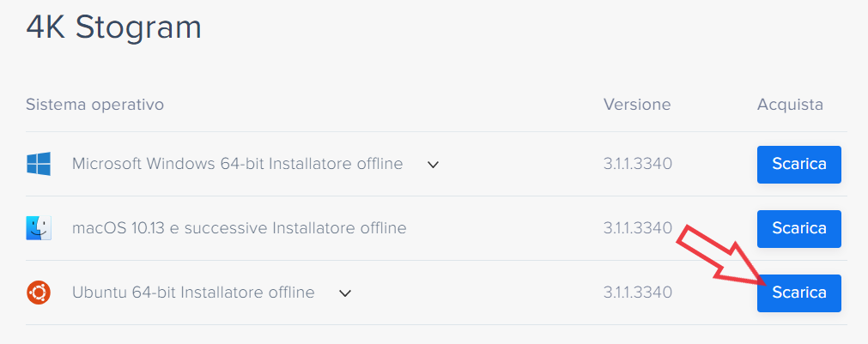
Task: Download the Ubuntu 64-bit version via Scarica
Action: coord(798,293)
